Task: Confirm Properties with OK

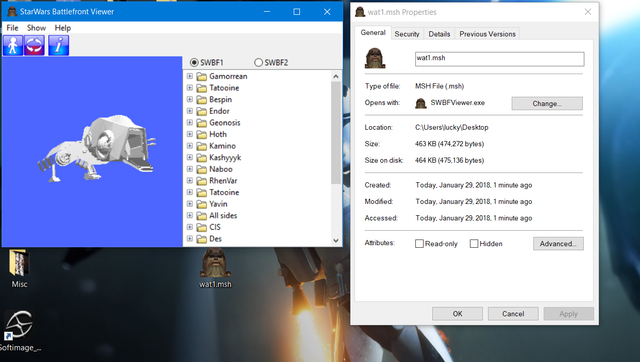Action: coord(457,313)
